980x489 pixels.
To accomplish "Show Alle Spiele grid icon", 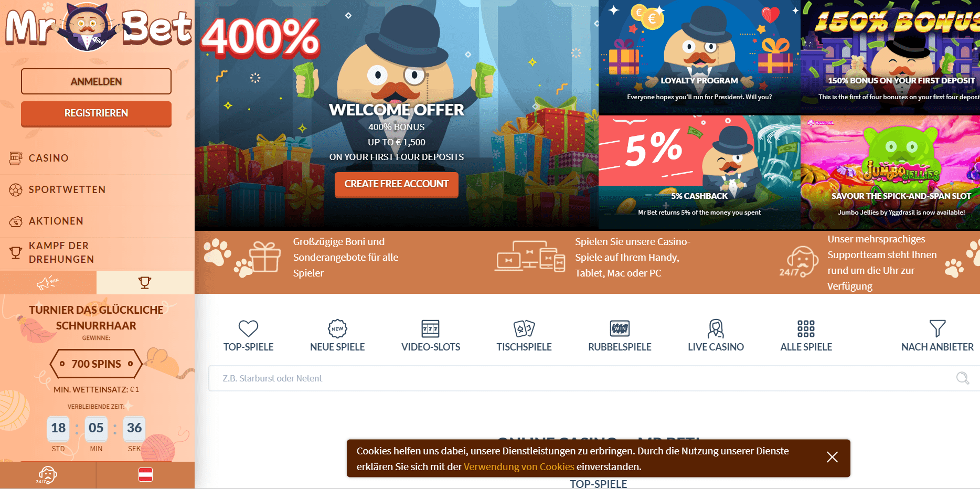I will tap(806, 329).
